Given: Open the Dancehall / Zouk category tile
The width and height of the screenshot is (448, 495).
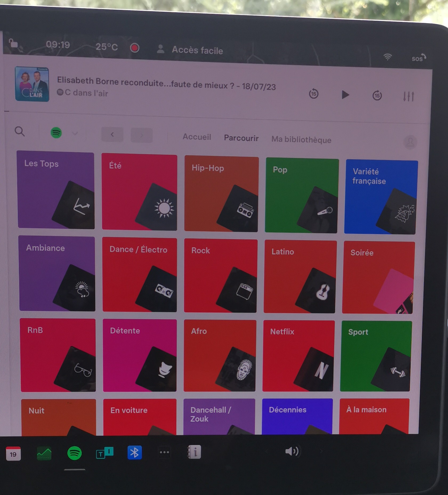Looking at the screenshot, I should click(219, 417).
